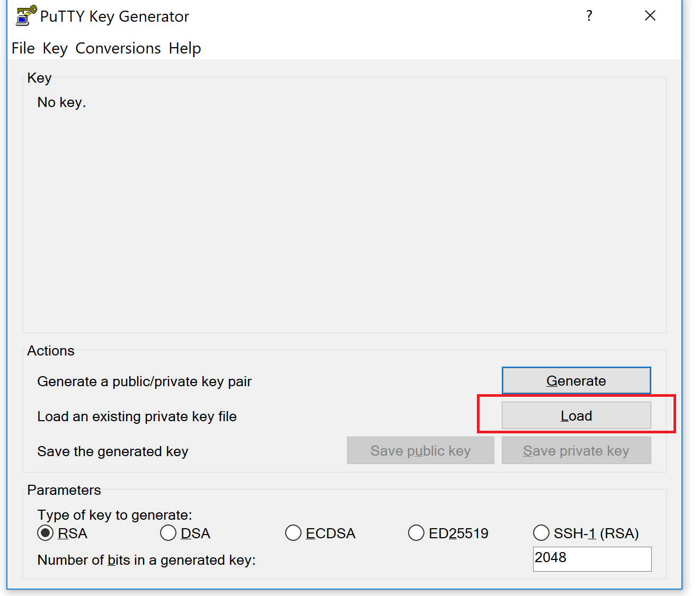Click the Save public key button
This screenshot has height=596, width=700.
(x=421, y=450)
